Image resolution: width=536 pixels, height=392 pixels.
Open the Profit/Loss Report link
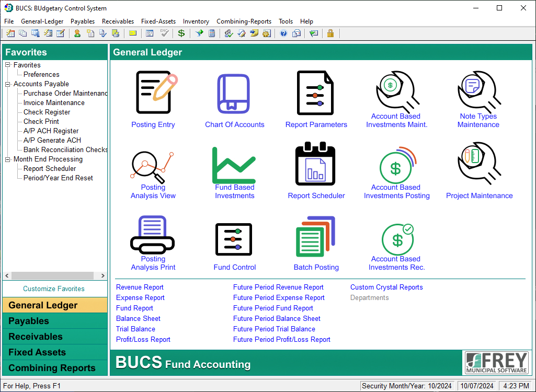tap(143, 340)
